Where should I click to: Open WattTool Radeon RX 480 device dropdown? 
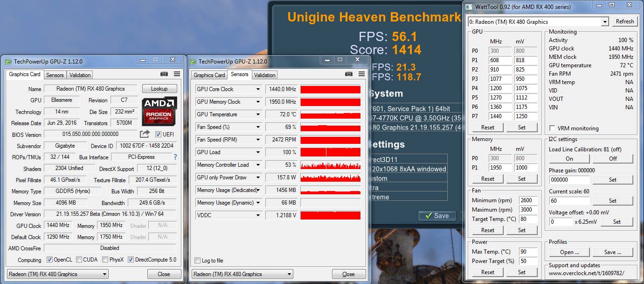coord(538,21)
